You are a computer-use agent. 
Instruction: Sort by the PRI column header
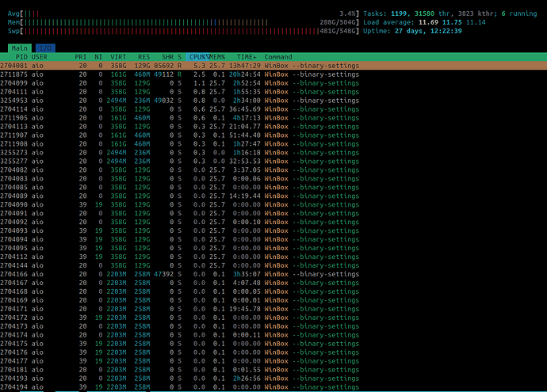[x=81, y=57]
